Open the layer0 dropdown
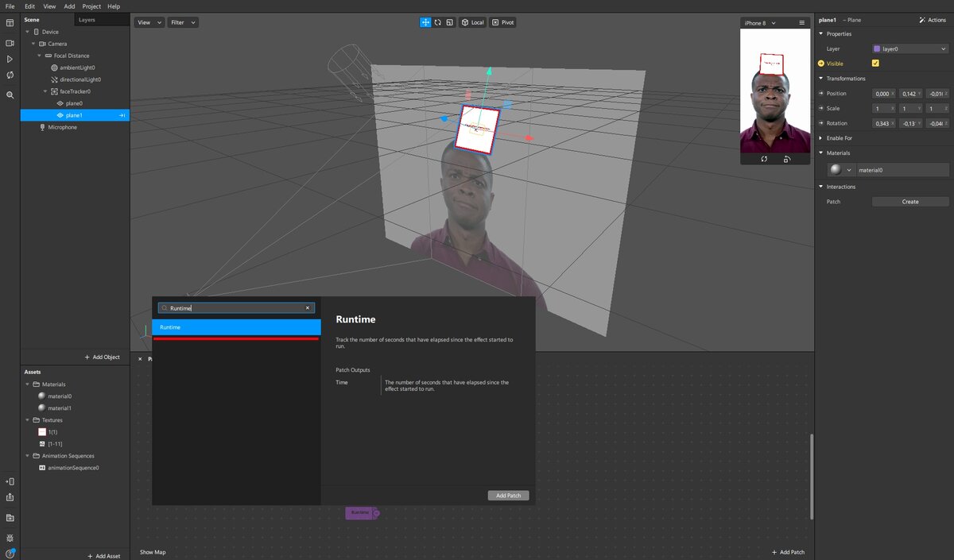The height and width of the screenshot is (560, 954). tap(909, 49)
